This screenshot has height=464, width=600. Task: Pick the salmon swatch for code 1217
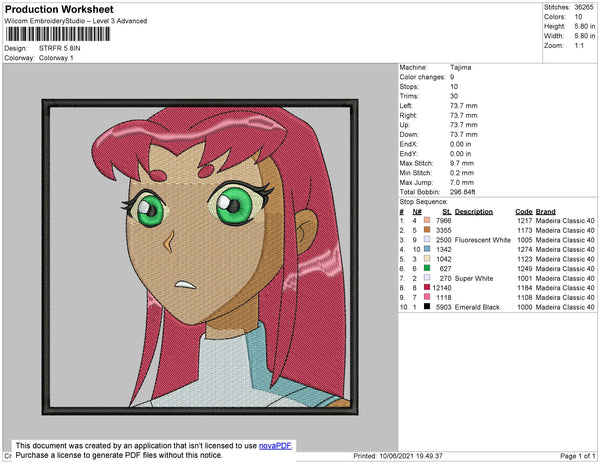pyautogui.click(x=427, y=220)
